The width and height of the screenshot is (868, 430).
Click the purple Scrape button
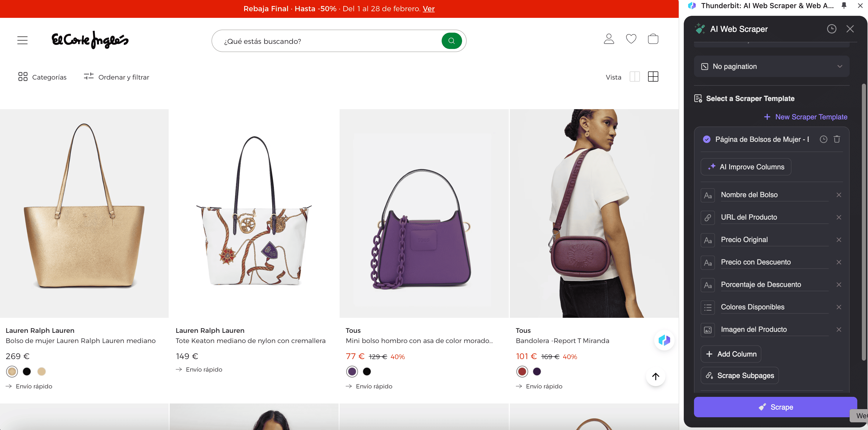tap(775, 407)
